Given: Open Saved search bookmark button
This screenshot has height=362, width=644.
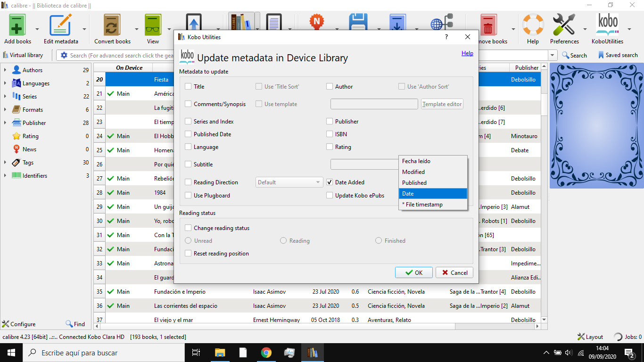Looking at the screenshot, I should [x=618, y=55].
